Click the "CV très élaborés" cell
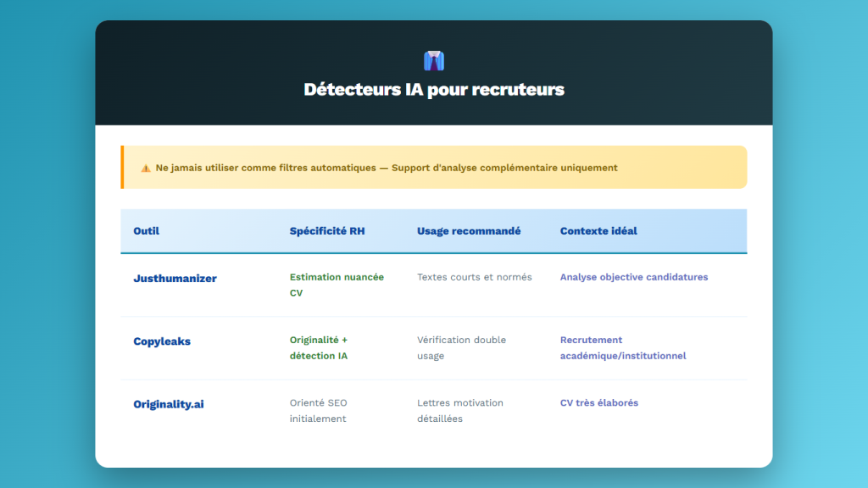The height and width of the screenshot is (488, 868). (599, 403)
